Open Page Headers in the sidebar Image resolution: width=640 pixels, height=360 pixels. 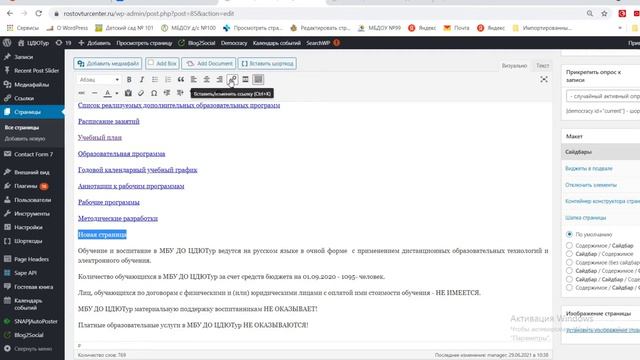click(x=32, y=259)
